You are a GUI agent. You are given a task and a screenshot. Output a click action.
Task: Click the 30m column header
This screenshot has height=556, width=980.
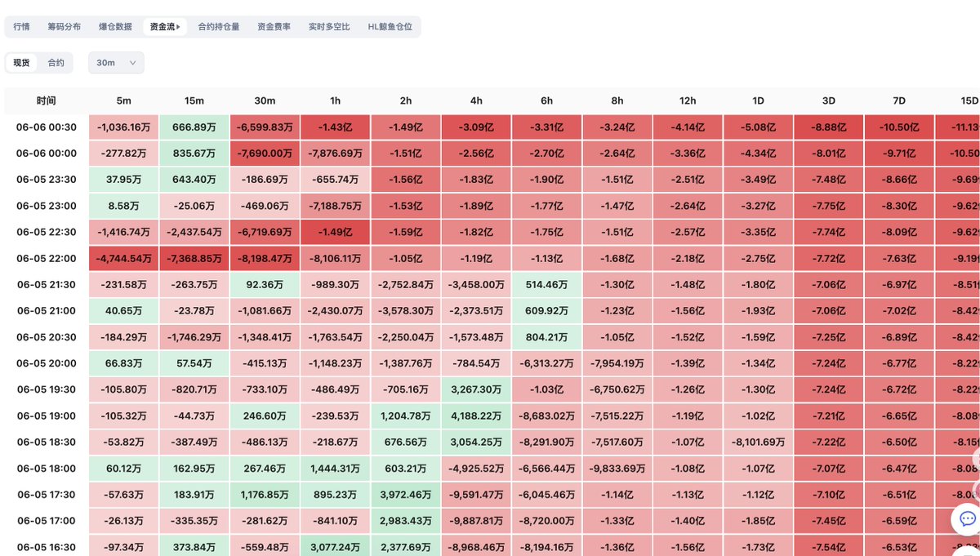(x=265, y=101)
